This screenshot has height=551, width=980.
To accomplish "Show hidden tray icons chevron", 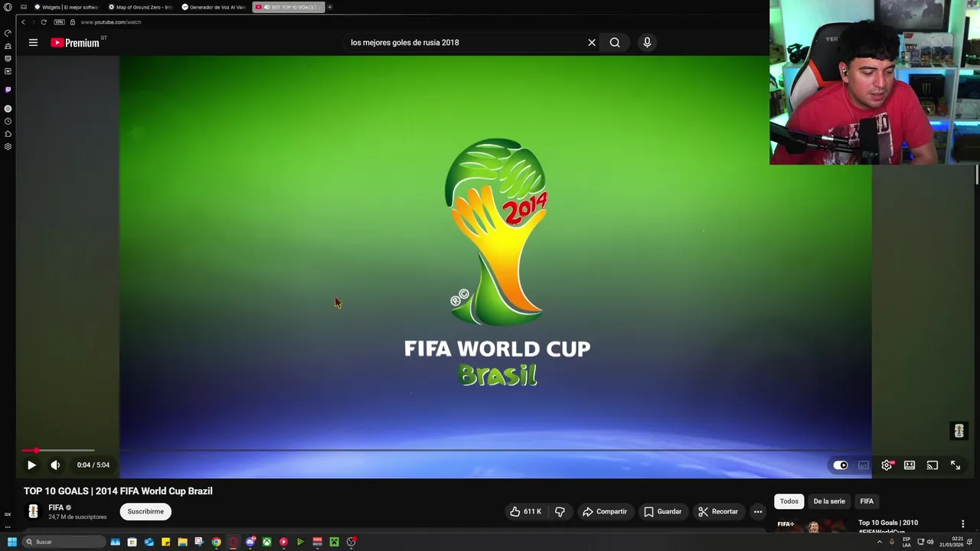I will [879, 542].
